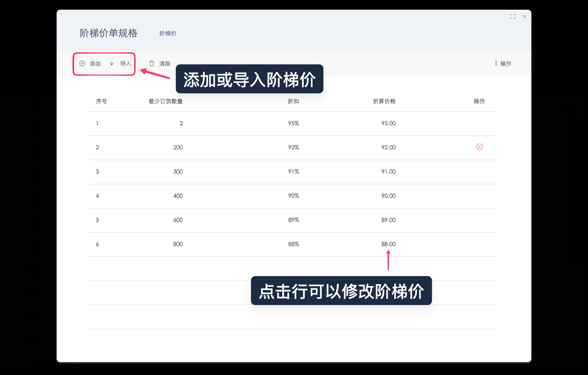588x375 pixels.
Task: Click the 最少订货数量 column header
Action: [x=166, y=101]
